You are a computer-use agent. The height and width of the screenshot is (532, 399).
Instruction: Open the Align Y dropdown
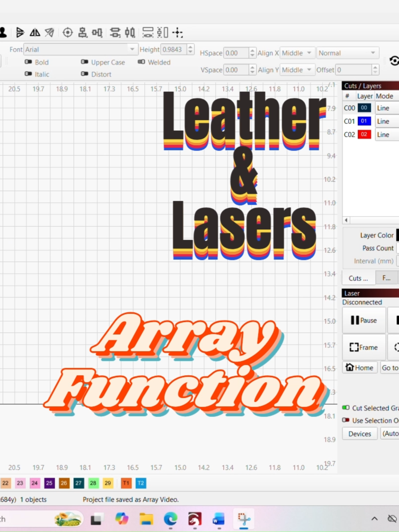pos(297,70)
